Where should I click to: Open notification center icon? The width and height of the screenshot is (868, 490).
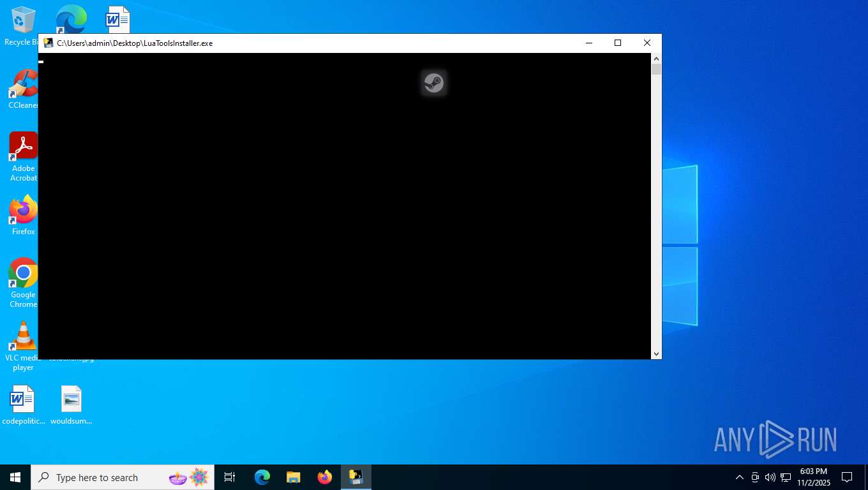pos(847,477)
